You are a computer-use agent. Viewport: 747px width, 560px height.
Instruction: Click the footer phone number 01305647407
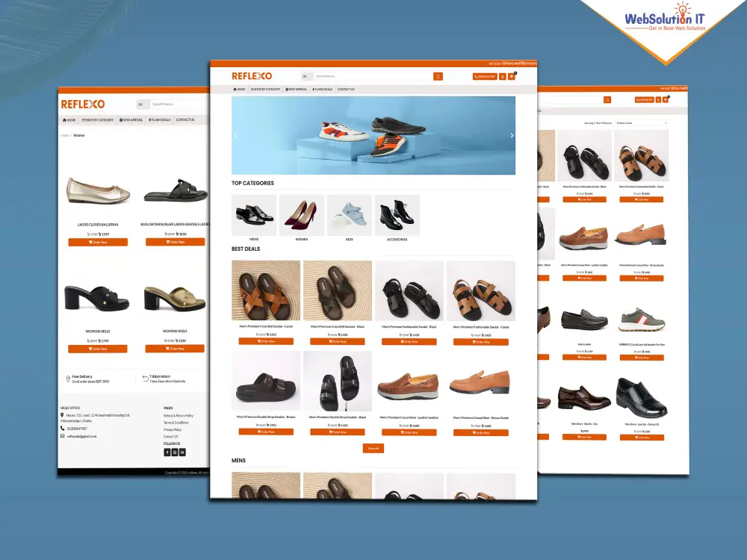[77, 429]
